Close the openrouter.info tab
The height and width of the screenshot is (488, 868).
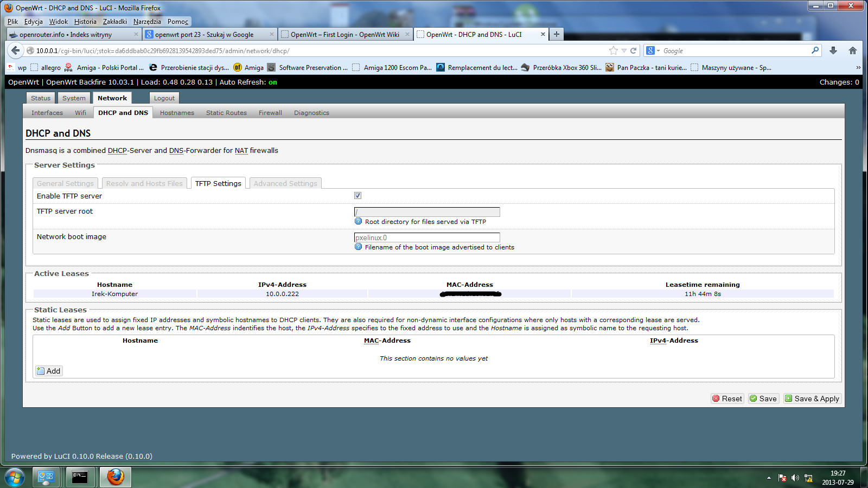(136, 34)
